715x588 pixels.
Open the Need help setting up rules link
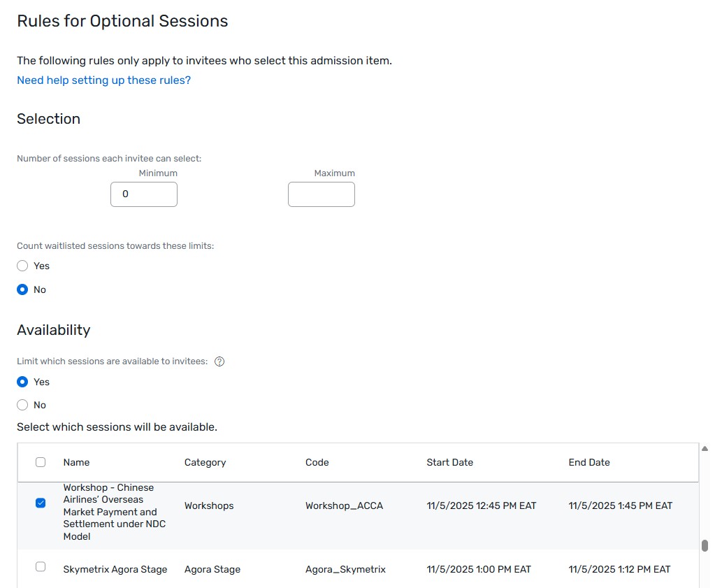tap(103, 80)
